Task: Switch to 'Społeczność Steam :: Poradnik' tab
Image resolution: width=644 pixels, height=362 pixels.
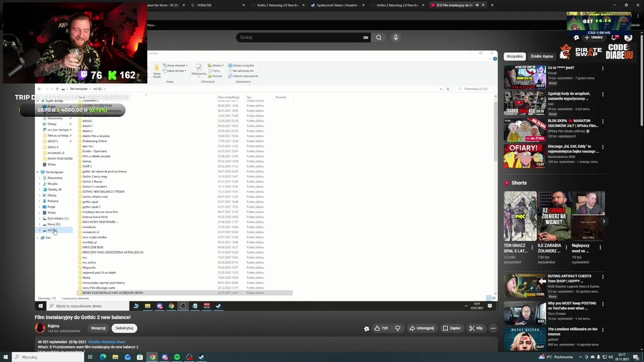Action: click(337, 5)
